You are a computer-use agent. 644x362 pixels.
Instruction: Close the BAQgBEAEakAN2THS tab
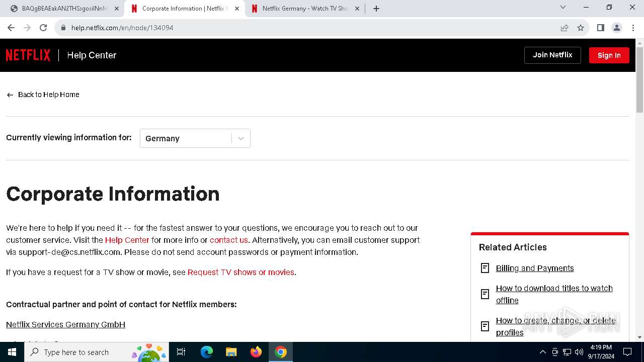click(117, 9)
